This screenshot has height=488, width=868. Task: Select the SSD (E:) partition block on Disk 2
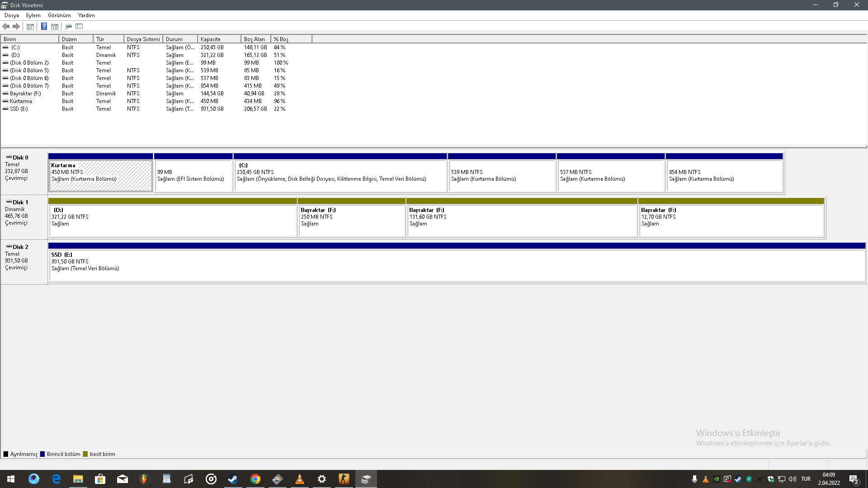[457, 265]
